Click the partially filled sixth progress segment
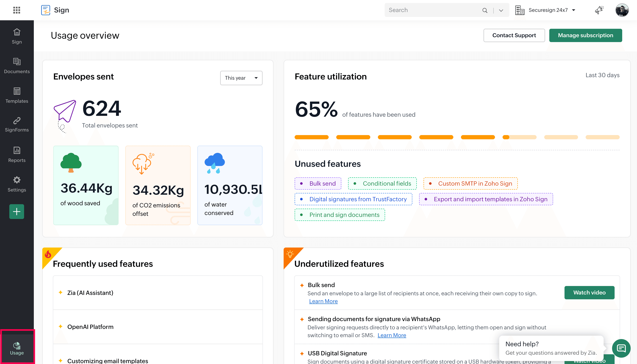The image size is (637, 364). (x=519, y=137)
